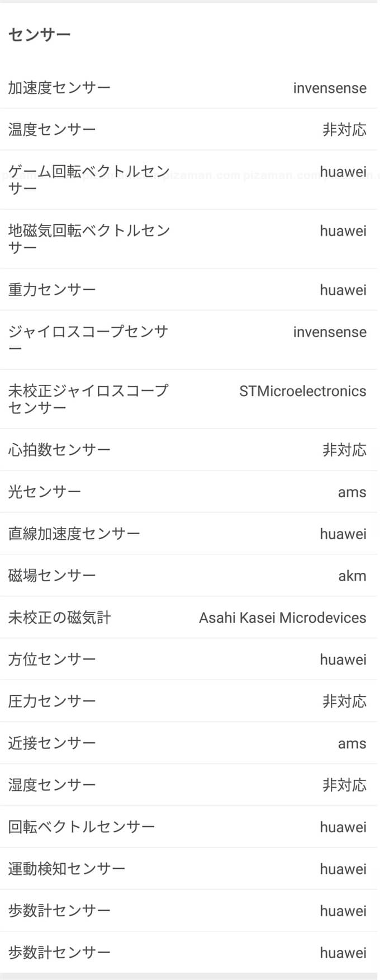Click the 磁場センサー entry

[x=52, y=576]
